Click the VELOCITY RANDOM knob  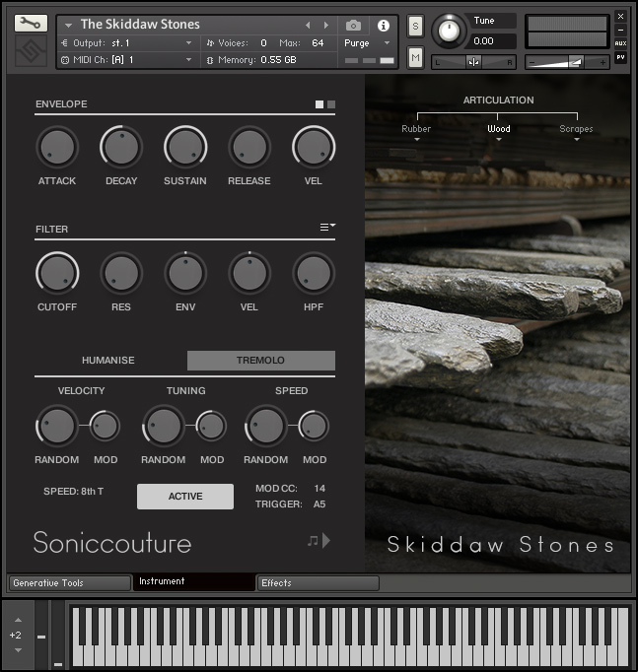click(56, 426)
